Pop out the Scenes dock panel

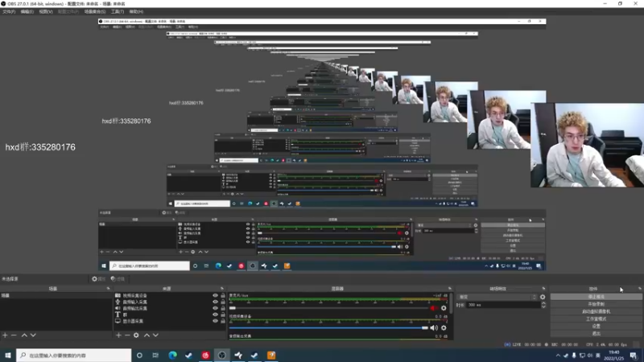pyautogui.click(x=109, y=289)
